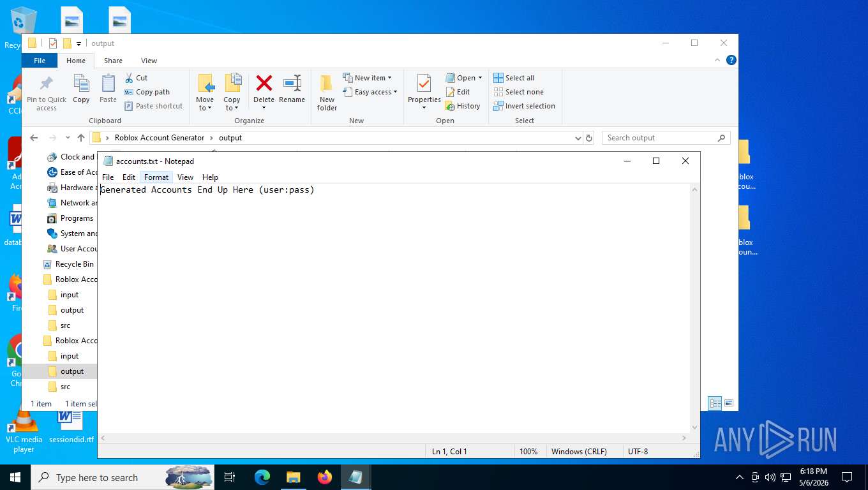Screen dimensions: 868x490
Task: Click in the Search output box
Action: coord(666,138)
